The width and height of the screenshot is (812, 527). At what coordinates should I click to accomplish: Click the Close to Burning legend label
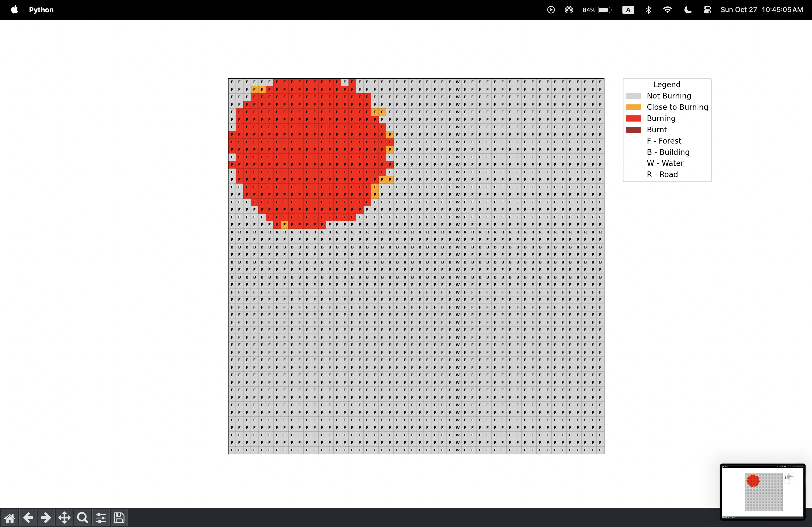tap(677, 107)
